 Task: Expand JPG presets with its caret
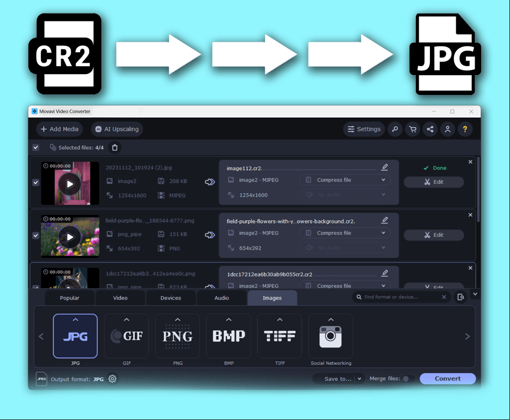(x=76, y=320)
